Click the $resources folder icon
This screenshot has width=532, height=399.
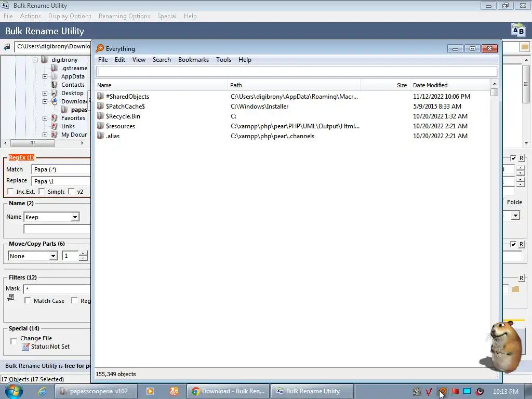click(100, 126)
